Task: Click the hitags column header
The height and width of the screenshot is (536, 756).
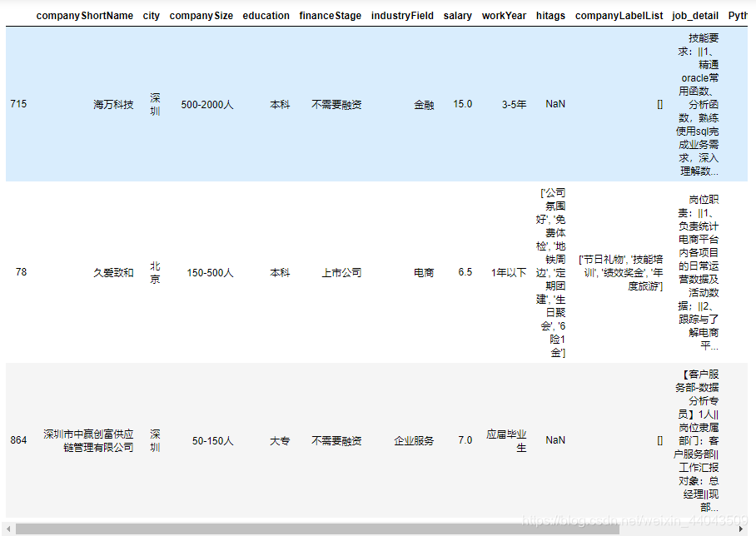Action: coord(550,16)
